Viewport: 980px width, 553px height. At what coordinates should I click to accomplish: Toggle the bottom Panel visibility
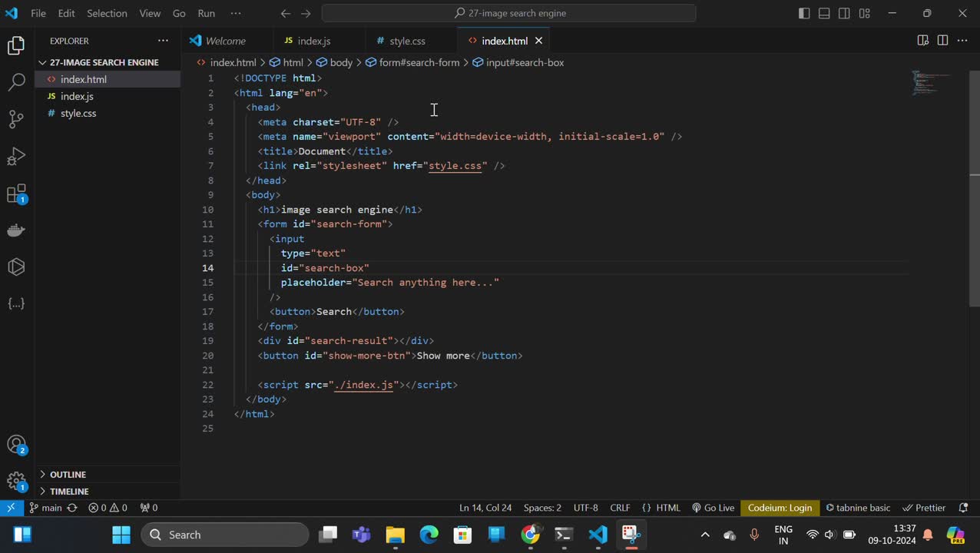click(x=824, y=13)
